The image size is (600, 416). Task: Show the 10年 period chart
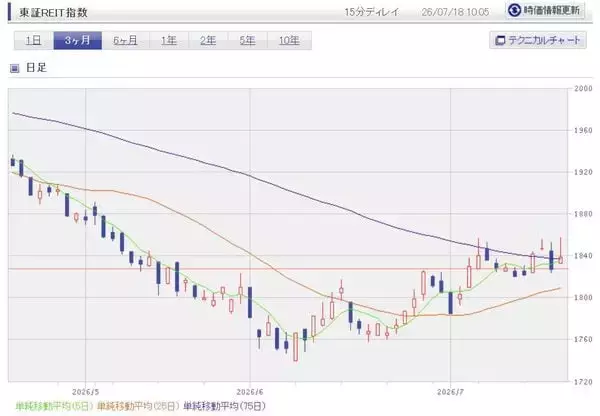289,41
